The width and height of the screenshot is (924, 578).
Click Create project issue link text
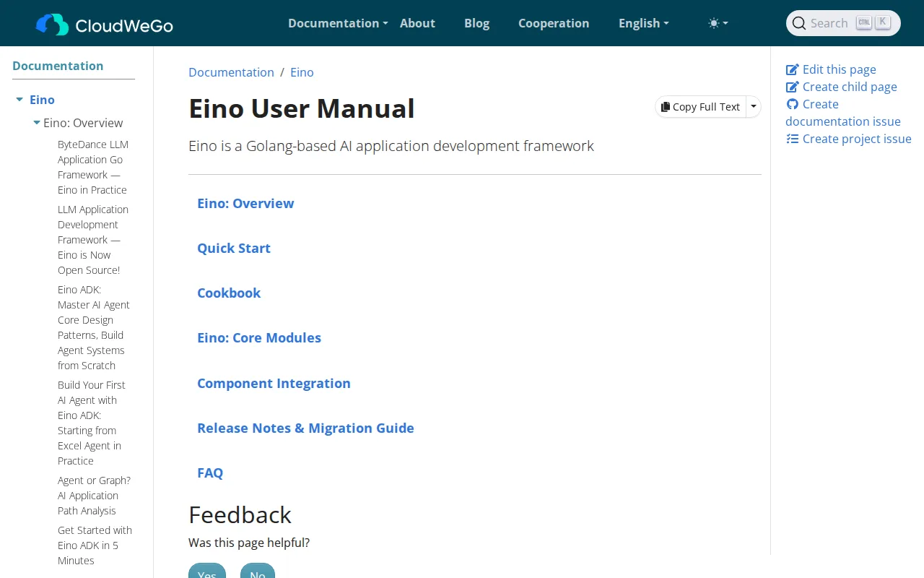coord(857,139)
